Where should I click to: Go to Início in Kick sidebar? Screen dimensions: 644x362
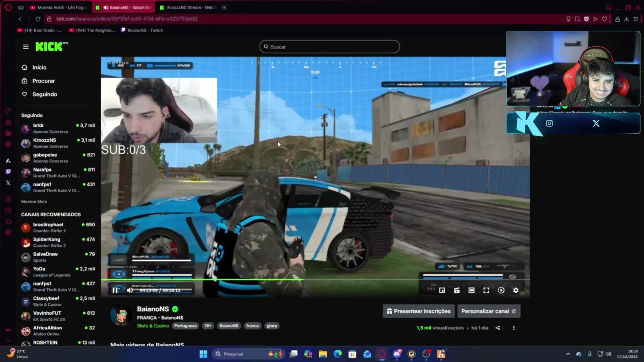coord(39,67)
